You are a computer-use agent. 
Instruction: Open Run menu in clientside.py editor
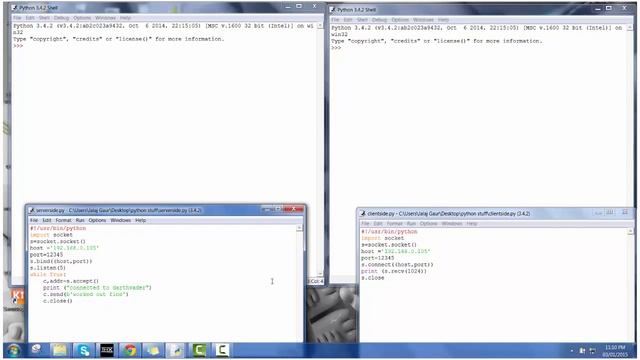pos(411,224)
